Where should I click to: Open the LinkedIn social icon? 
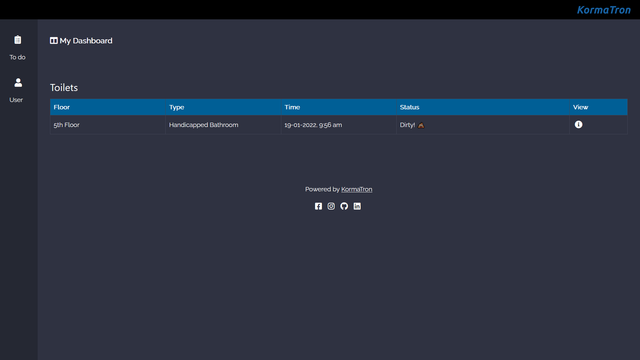tap(357, 206)
